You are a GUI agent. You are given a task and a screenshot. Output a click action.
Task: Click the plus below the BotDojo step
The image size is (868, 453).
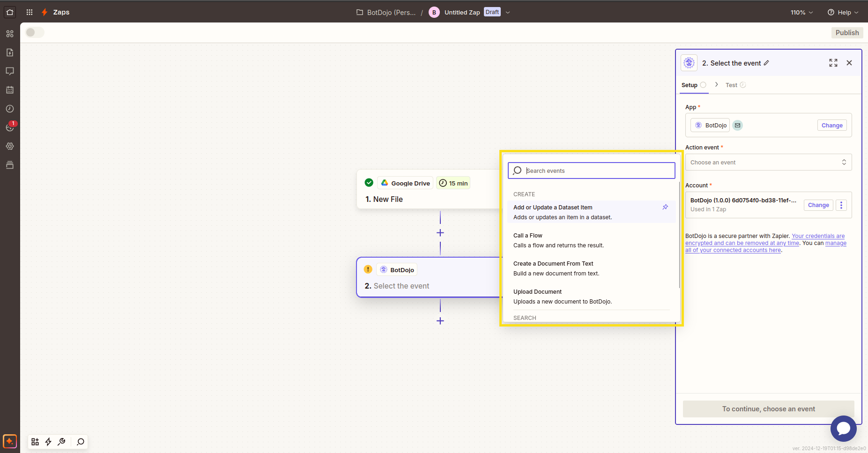440,321
